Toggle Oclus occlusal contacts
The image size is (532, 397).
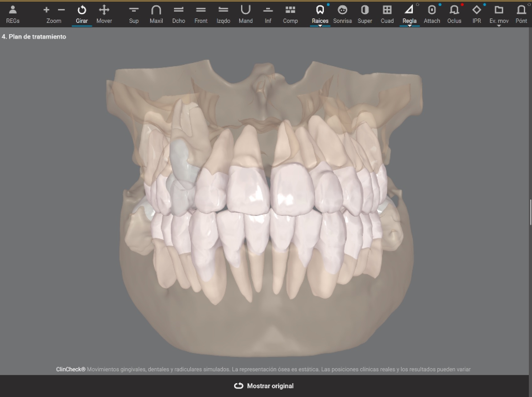click(454, 13)
